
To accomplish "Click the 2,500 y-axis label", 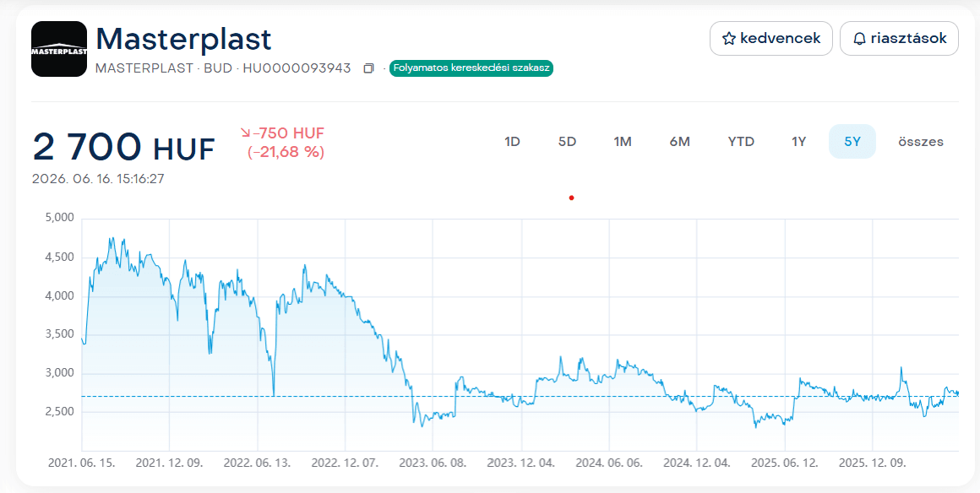I will pos(59,412).
